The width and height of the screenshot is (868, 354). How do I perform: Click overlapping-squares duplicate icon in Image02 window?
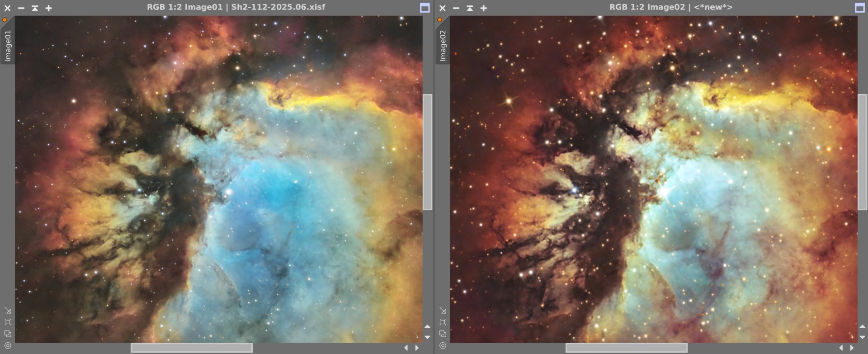tap(443, 334)
